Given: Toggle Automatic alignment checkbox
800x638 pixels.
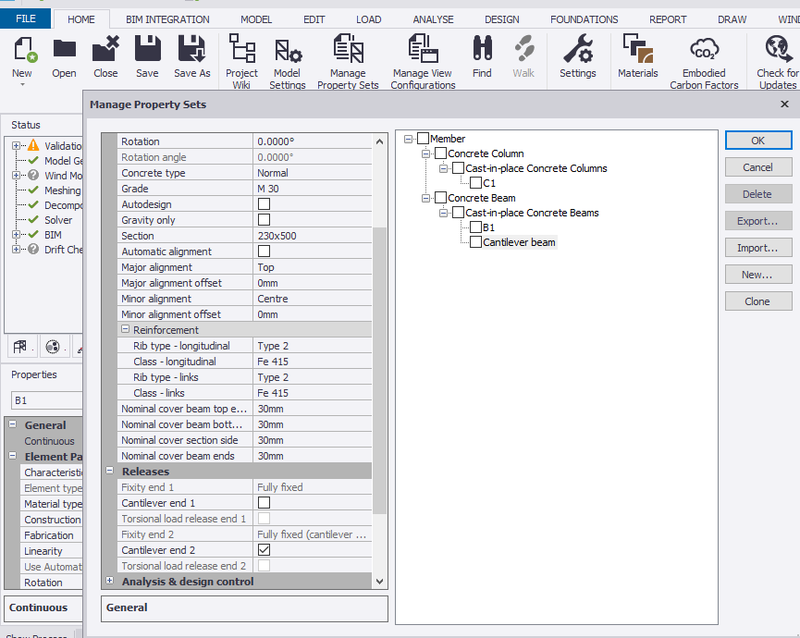Looking at the screenshot, I should point(264,251).
